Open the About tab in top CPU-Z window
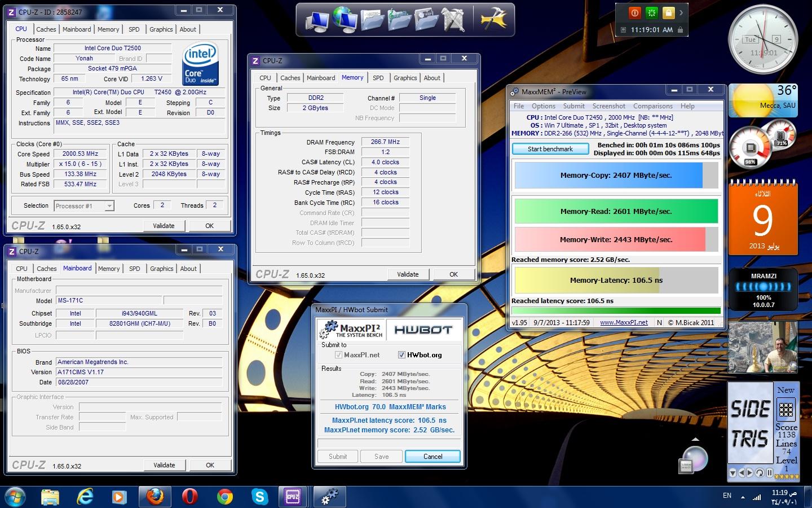 188,29
